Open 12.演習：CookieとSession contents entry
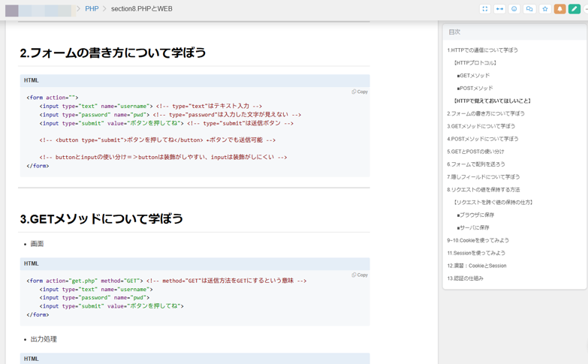Screen dimensions: 588x364 477,266
